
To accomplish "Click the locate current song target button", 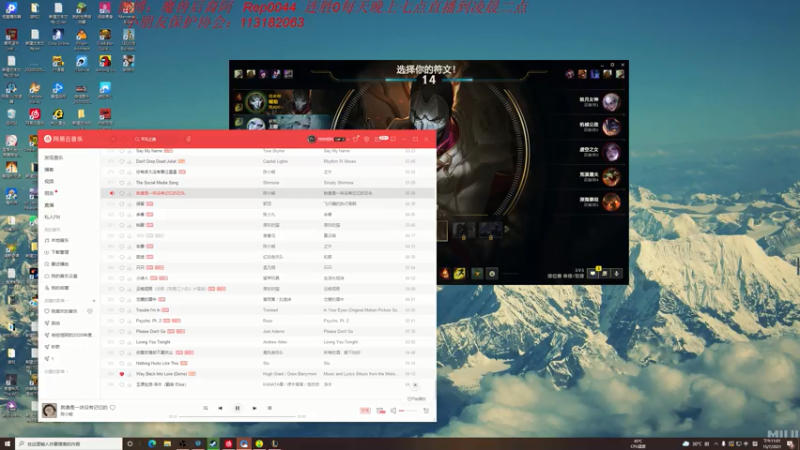I will [415, 385].
